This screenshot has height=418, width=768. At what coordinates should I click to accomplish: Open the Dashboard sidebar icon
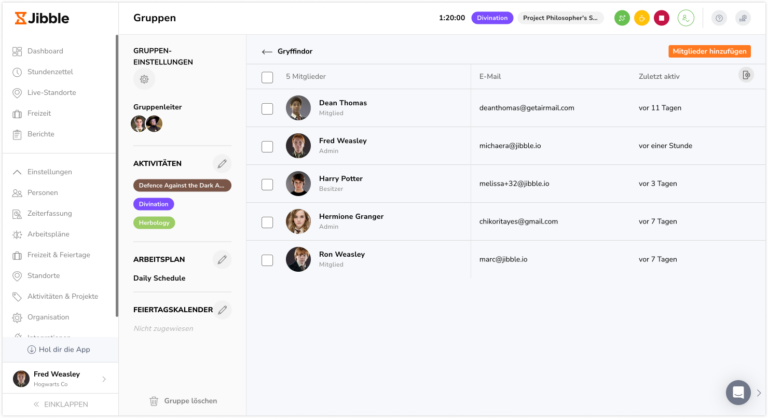click(17, 51)
